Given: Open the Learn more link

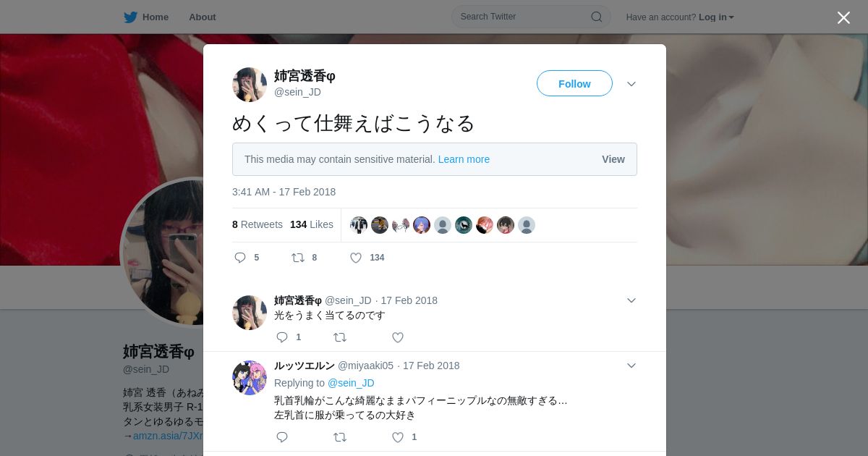Looking at the screenshot, I should click(464, 159).
